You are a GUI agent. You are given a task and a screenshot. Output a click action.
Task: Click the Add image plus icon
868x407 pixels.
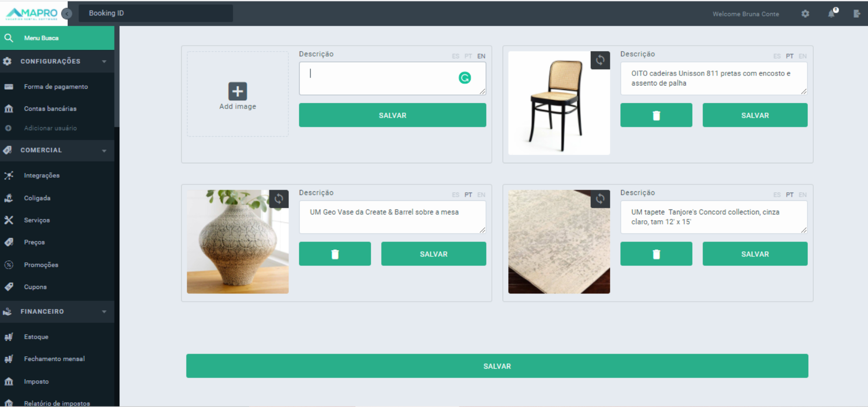coord(237,91)
